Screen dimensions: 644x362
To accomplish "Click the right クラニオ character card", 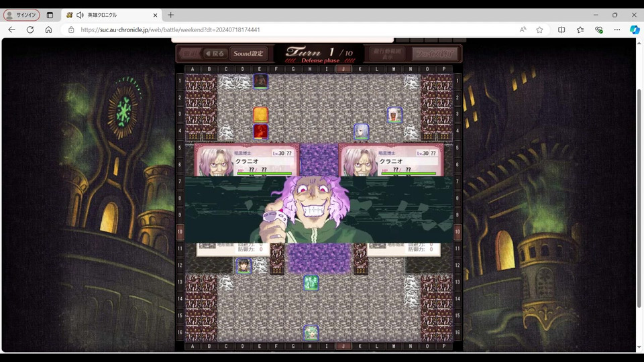I will (390, 160).
